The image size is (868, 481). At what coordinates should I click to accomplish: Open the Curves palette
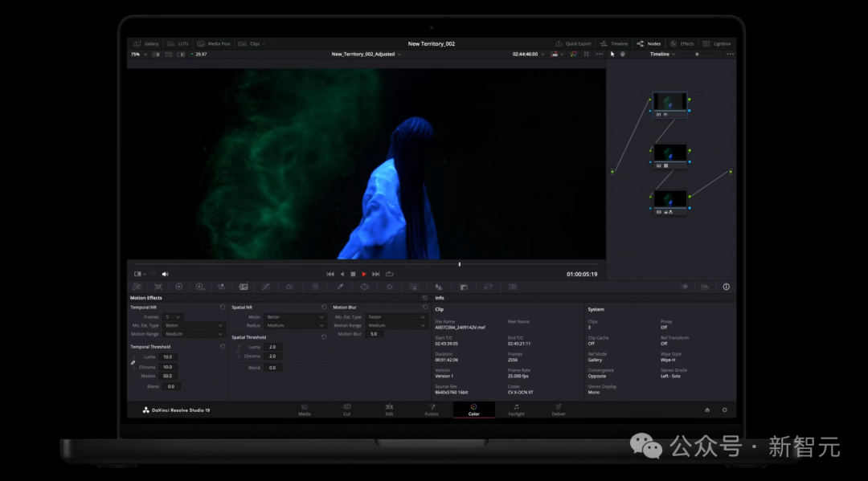266,287
